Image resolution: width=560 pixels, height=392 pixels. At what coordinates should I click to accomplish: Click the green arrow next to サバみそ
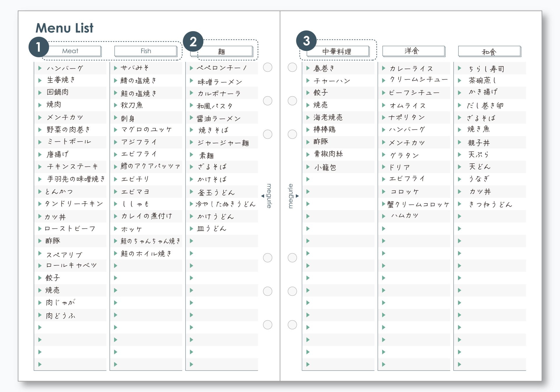(x=116, y=68)
